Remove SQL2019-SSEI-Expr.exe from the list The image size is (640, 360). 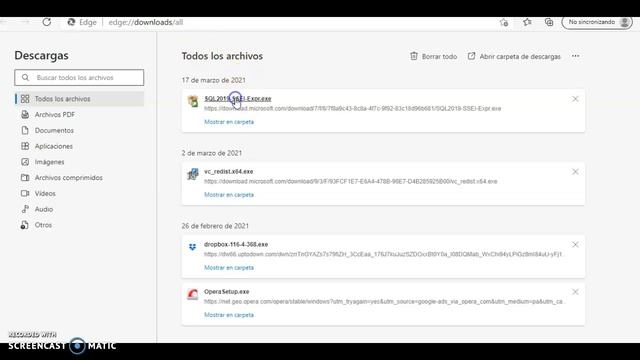pyautogui.click(x=575, y=99)
